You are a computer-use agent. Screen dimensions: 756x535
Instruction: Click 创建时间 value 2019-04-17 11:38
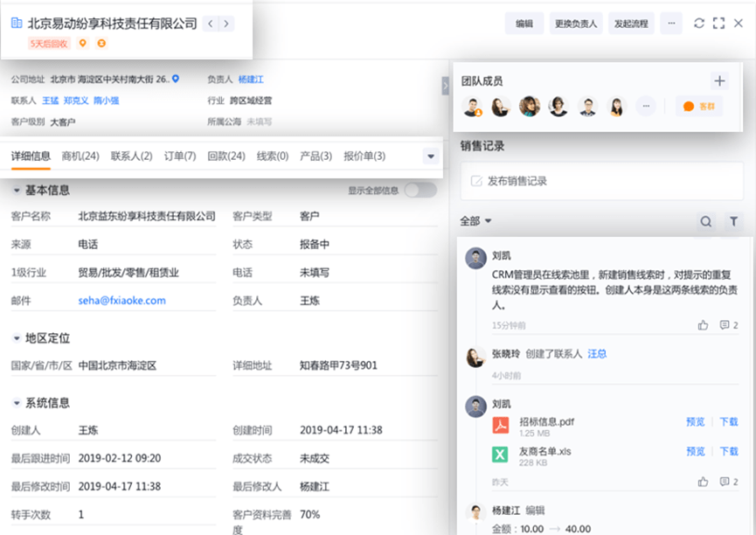pyautogui.click(x=341, y=430)
